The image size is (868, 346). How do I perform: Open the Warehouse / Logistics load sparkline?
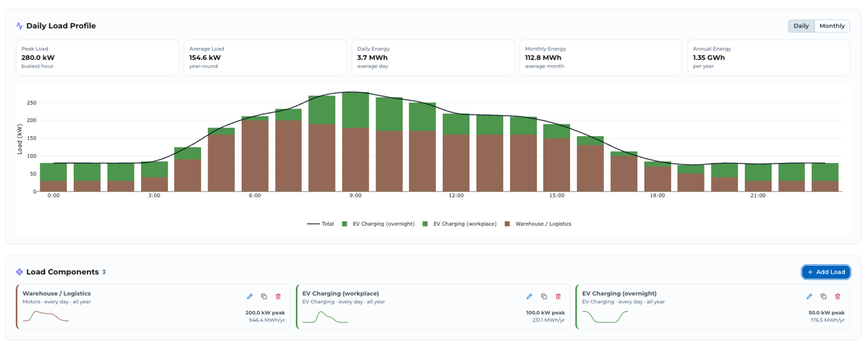[x=46, y=316]
